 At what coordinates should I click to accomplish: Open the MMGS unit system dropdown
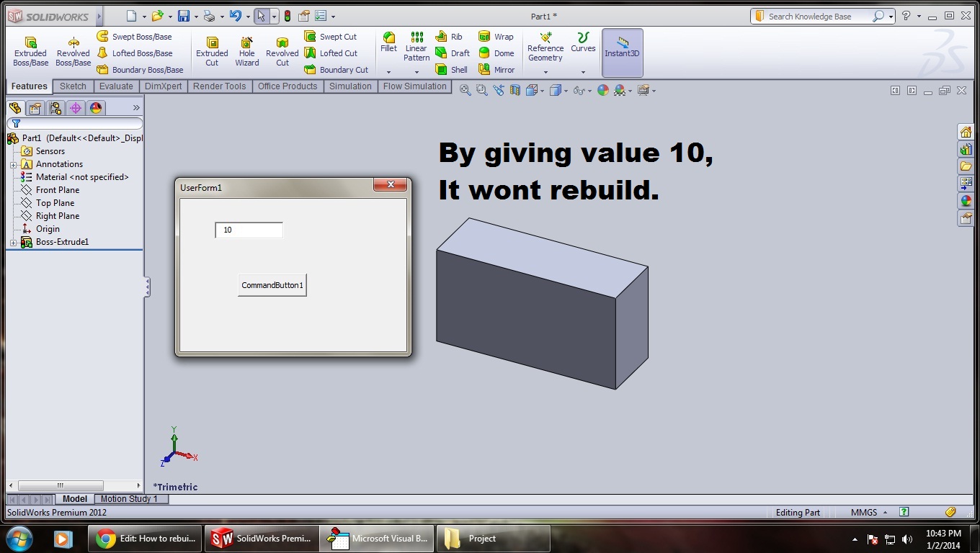[868, 513]
